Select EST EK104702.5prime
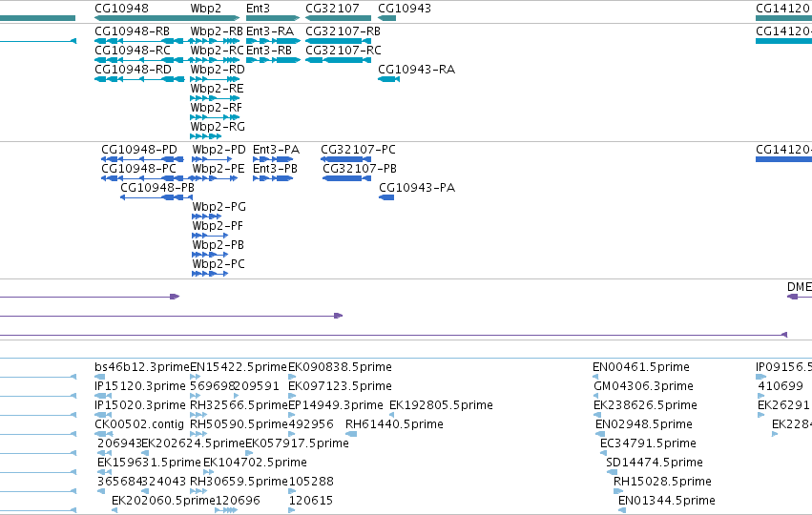Image resolution: width=812 pixels, height=515 pixels. point(208,472)
